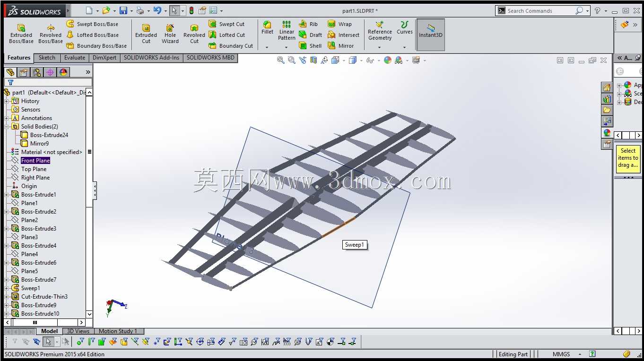Open DisplayManager tab icon

(63, 72)
